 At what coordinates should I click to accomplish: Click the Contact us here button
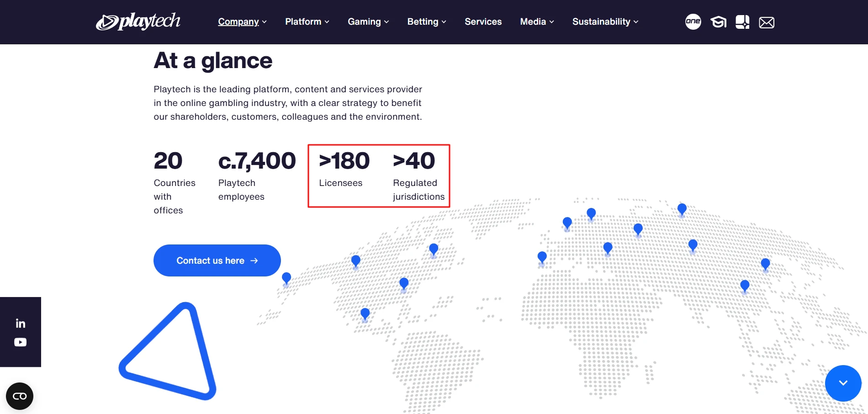pos(217,260)
